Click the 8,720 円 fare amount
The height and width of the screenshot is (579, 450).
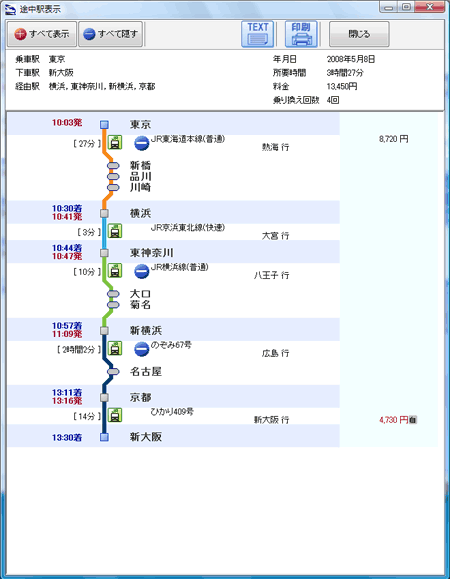point(394,139)
